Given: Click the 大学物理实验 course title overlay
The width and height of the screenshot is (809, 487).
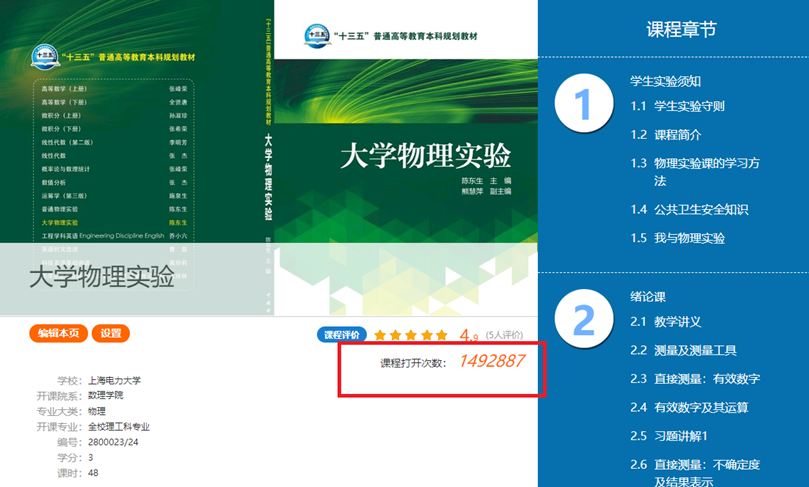Looking at the screenshot, I should coord(102,277).
